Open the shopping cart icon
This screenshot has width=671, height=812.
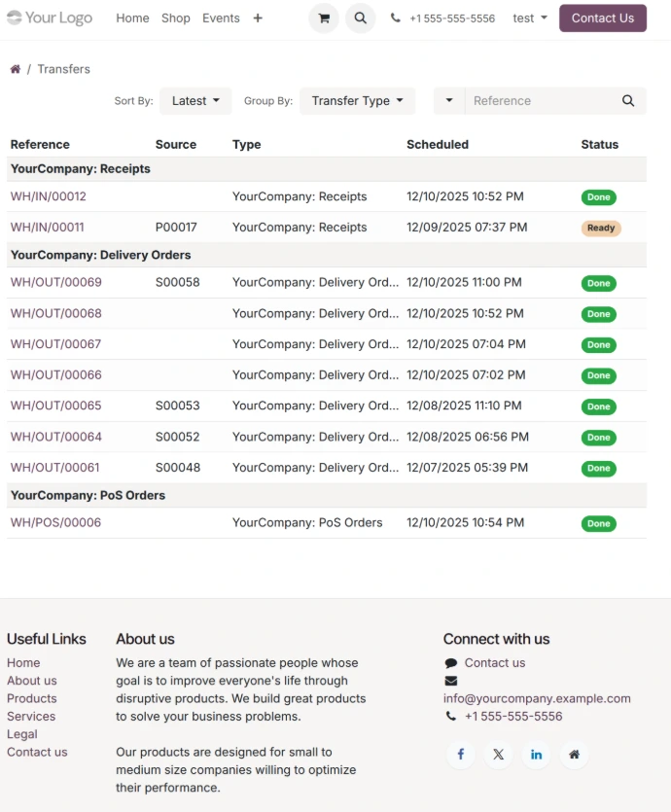click(324, 18)
